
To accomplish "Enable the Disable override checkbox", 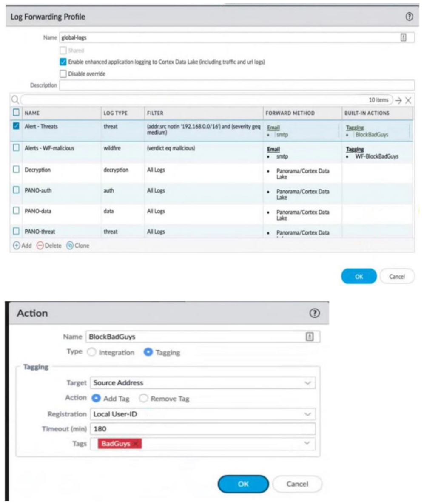I will click(63, 74).
